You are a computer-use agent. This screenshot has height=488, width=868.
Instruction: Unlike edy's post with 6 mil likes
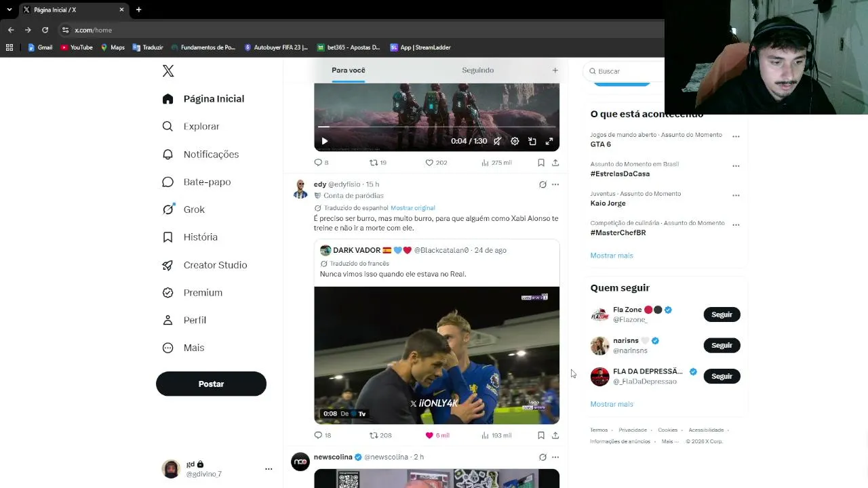[437, 435]
